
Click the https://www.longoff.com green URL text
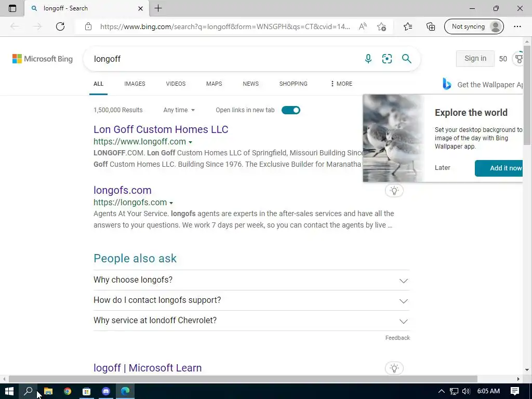(x=140, y=141)
